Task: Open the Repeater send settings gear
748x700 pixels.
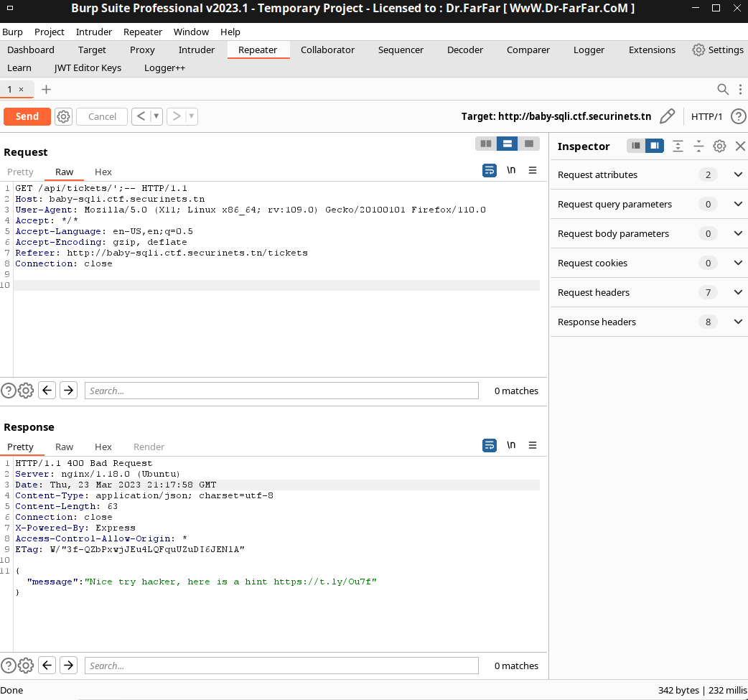Action: 63,116
